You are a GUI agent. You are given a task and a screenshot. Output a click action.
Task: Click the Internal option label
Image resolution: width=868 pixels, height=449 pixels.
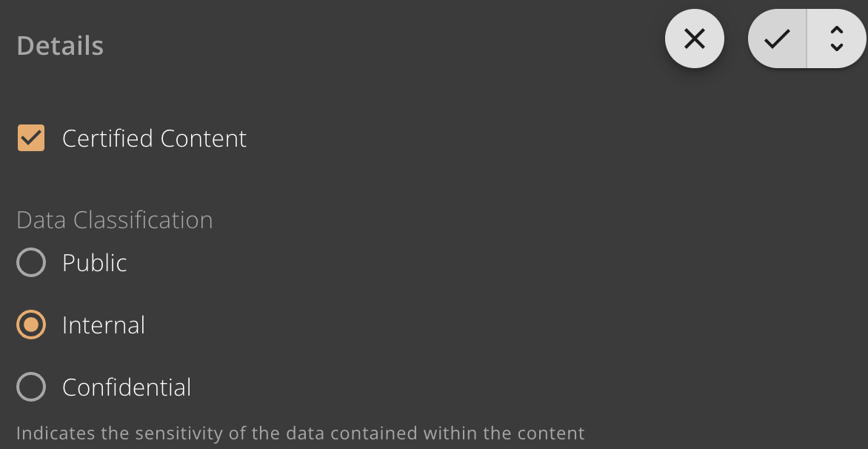click(104, 325)
